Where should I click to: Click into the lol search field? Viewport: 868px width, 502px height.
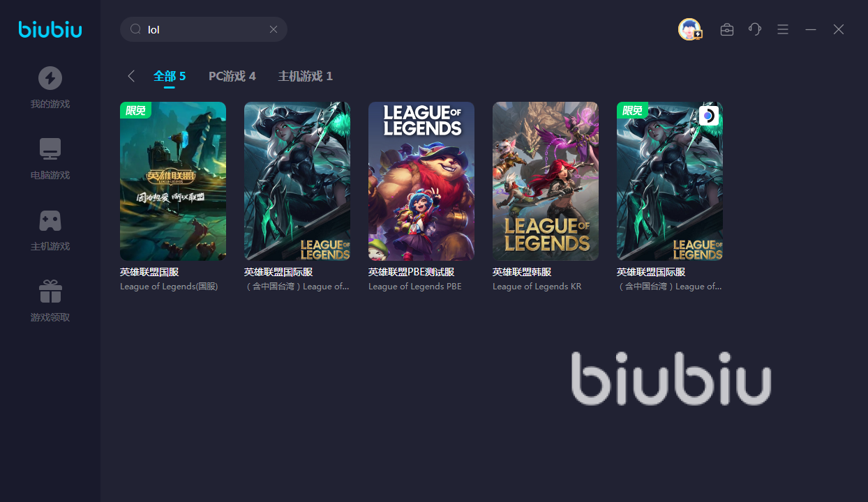pyautogui.click(x=204, y=29)
